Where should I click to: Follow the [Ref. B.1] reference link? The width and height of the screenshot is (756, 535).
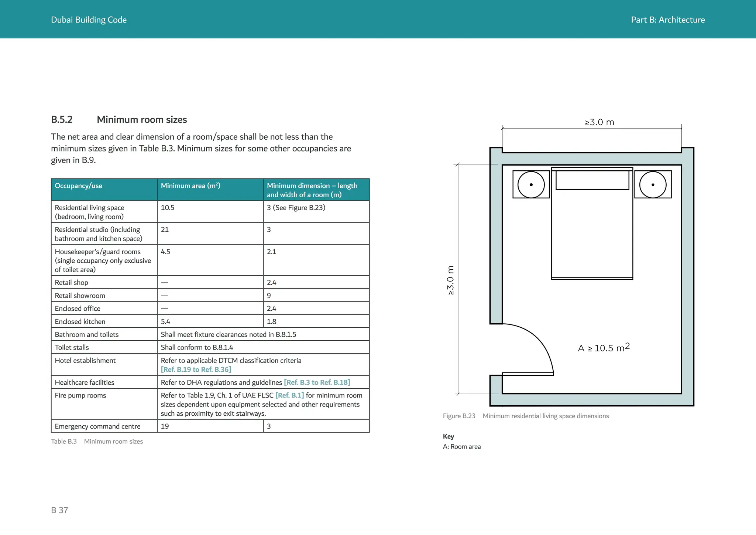(289, 395)
